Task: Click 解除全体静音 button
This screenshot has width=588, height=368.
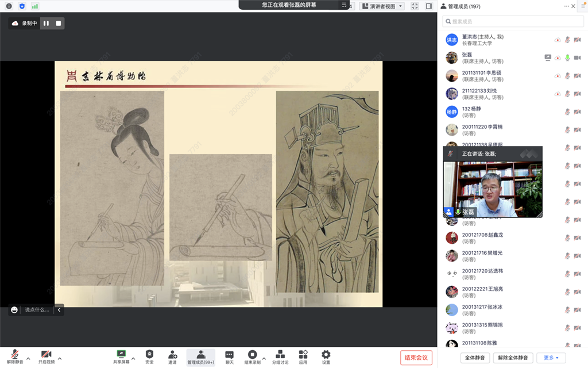Action: point(513,358)
